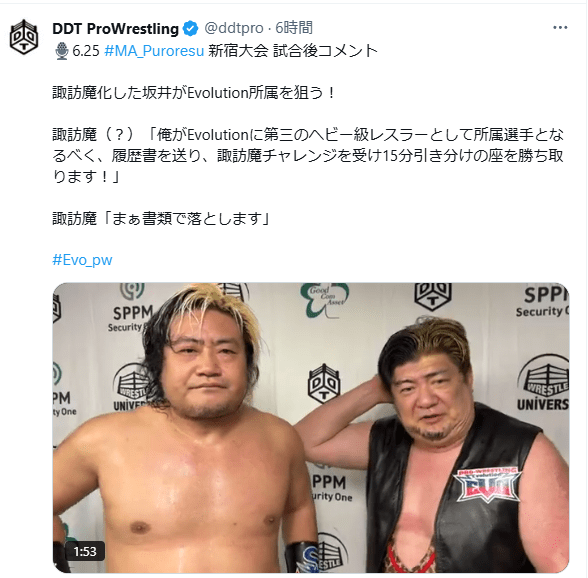Click the 1:53 video duration badge
This screenshot has height=578, width=588.
(x=85, y=551)
